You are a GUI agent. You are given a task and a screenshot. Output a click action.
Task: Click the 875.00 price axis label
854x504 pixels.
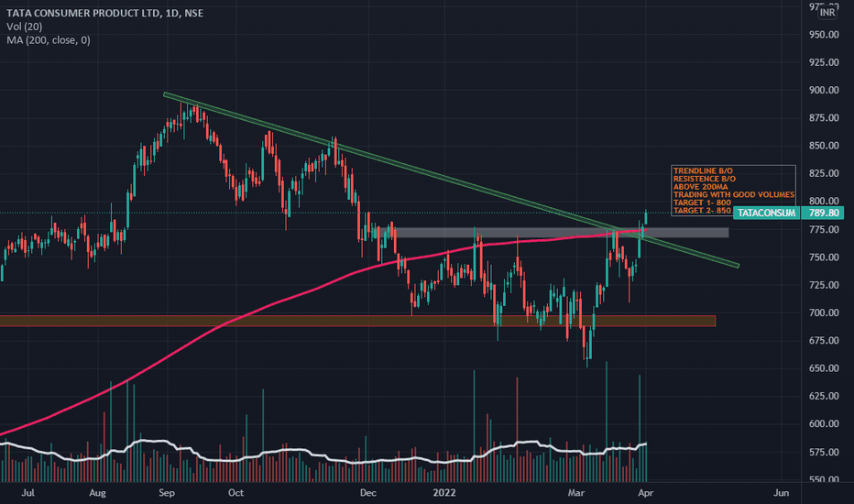pos(824,117)
